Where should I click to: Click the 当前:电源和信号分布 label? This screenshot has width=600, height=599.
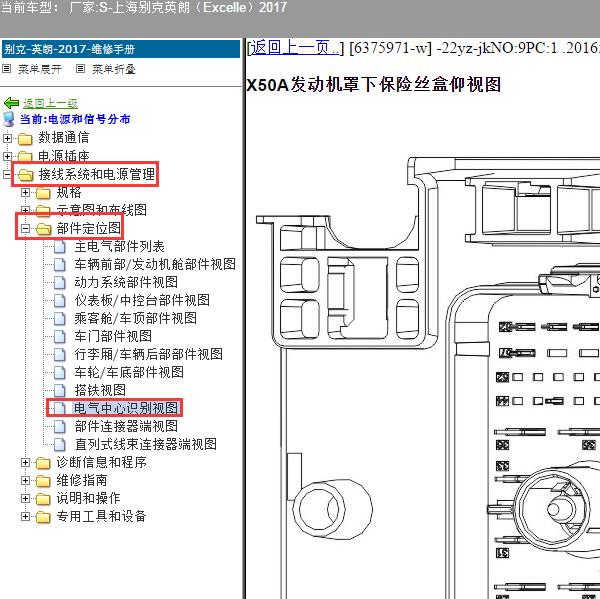tap(75, 119)
